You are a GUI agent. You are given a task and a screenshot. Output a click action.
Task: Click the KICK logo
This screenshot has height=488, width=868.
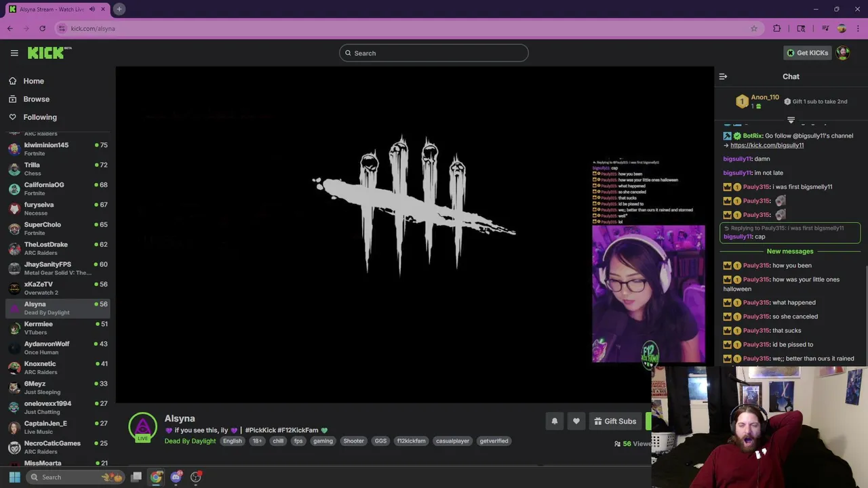pyautogui.click(x=50, y=53)
